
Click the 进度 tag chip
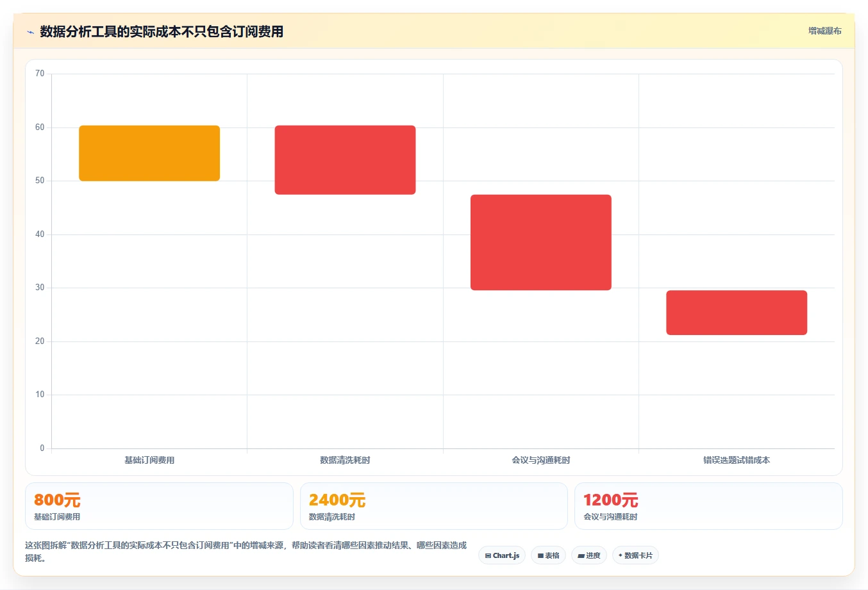pos(589,555)
